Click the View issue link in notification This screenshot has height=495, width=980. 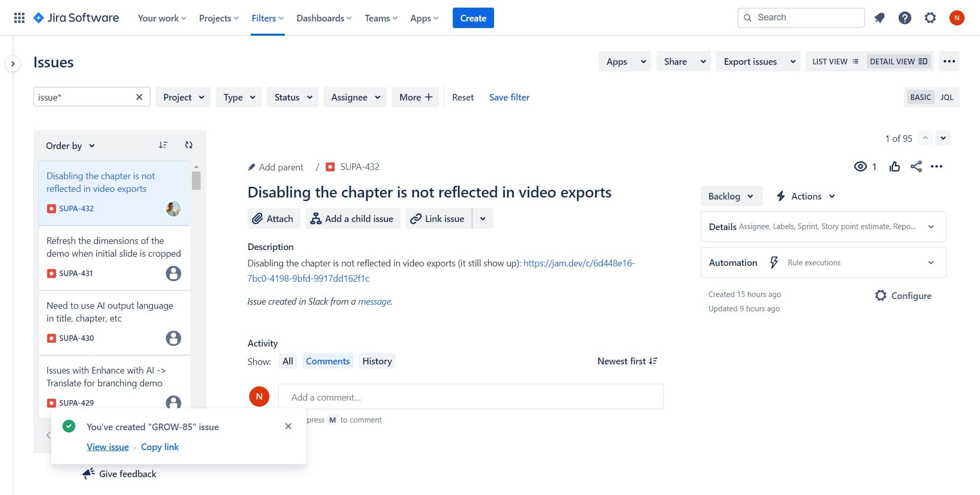click(108, 447)
